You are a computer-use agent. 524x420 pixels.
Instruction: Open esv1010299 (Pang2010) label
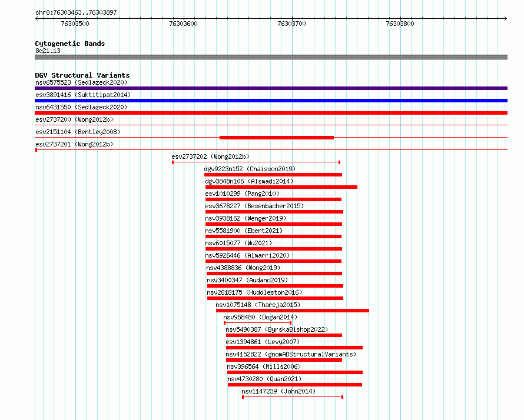(242, 194)
